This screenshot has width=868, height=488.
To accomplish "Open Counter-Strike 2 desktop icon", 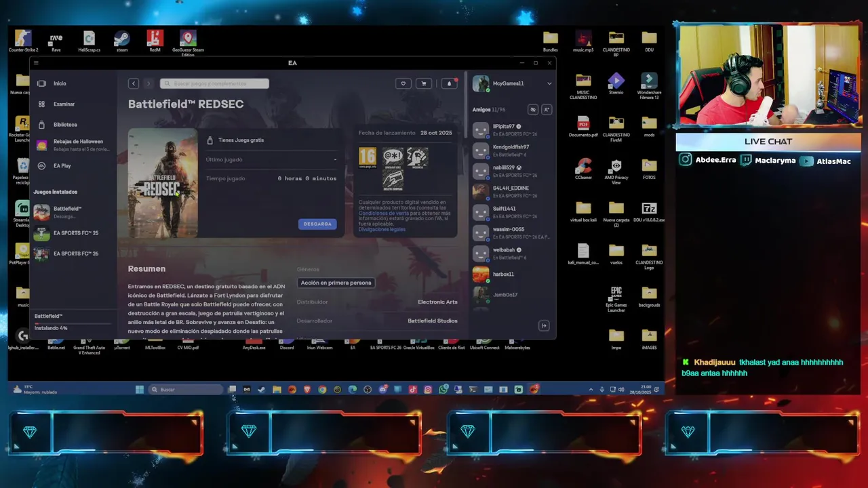I will [23, 41].
